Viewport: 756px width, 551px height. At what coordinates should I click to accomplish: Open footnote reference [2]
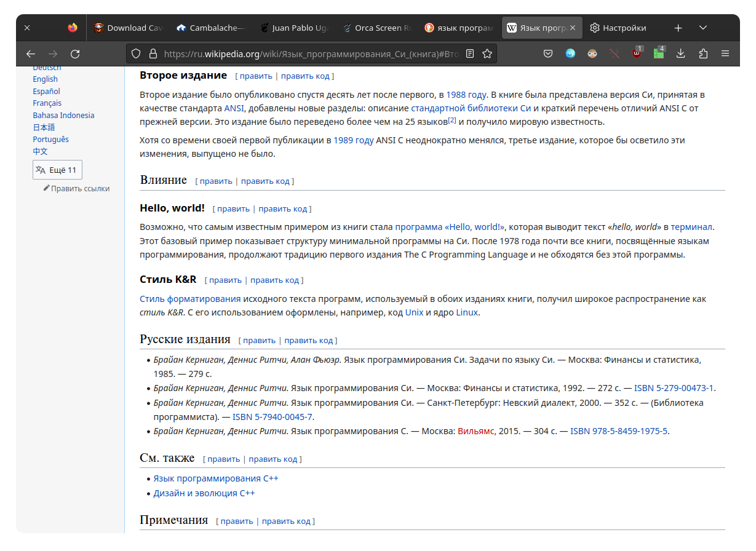pyautogui.click(x=452, y=119)
